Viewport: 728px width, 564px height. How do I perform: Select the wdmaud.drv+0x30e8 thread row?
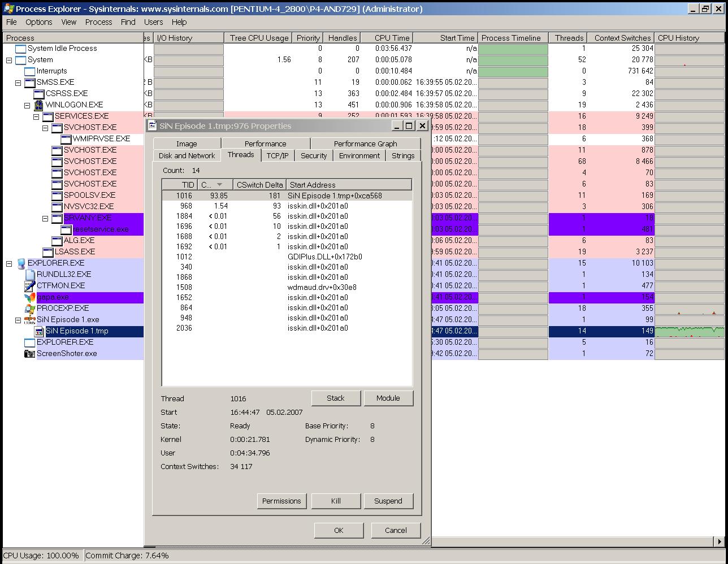287,287
